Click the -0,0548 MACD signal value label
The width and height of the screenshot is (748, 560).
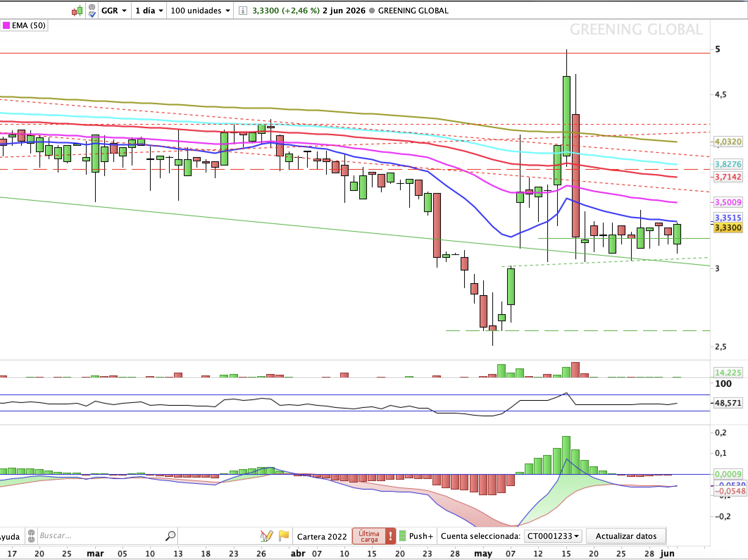coord(730,491)
